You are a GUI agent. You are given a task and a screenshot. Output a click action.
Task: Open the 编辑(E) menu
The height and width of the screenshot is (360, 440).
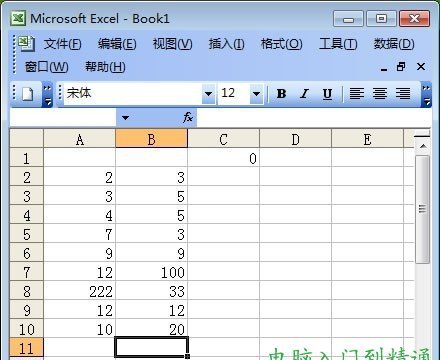pyautogui.click(x=117, y=44)
